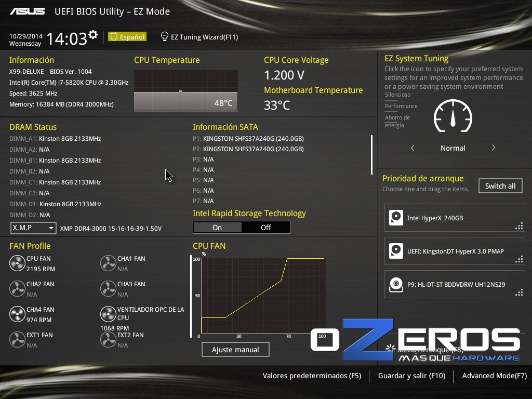532x399 pixels.
Task: Click DIMM_C1 Kinston 8GB 2133MHz row
Action: (x=55, y=182)
